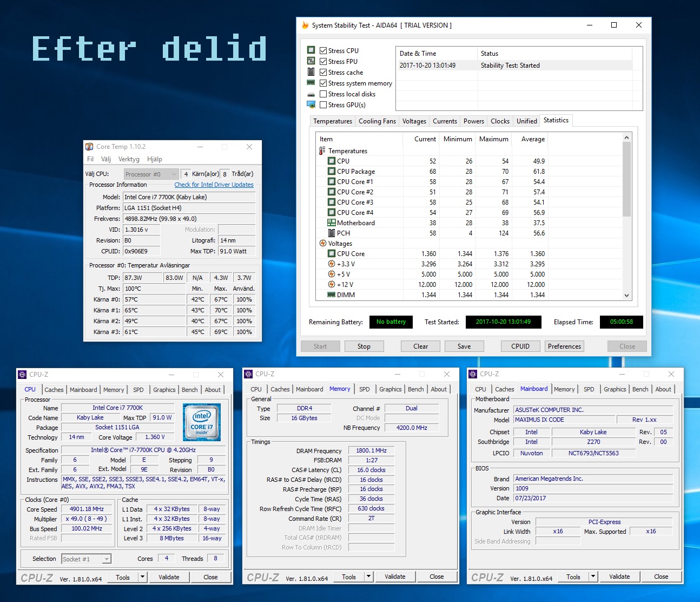Uncheck Stress system memory checkbox

[x=323, y=83]
